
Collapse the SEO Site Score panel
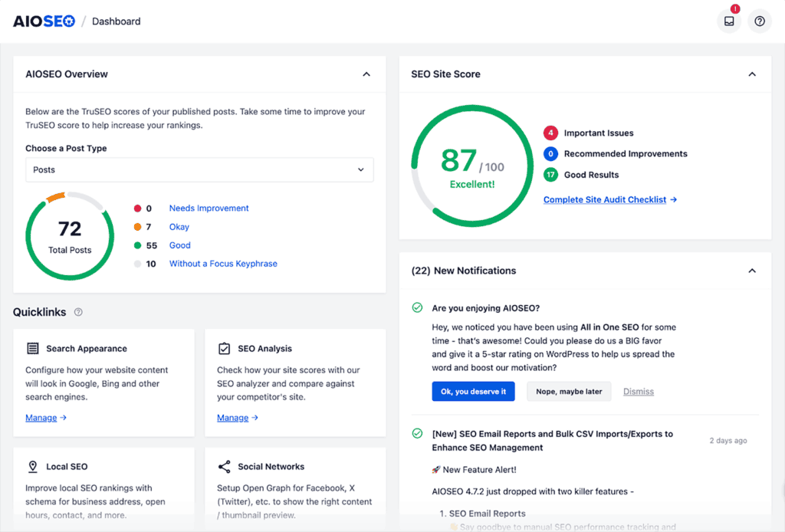tap(752, 74)
